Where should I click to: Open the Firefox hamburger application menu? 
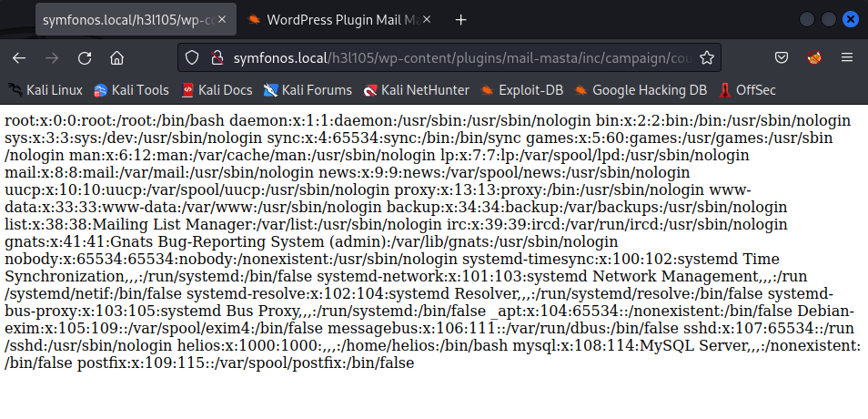tap(847, 58)
